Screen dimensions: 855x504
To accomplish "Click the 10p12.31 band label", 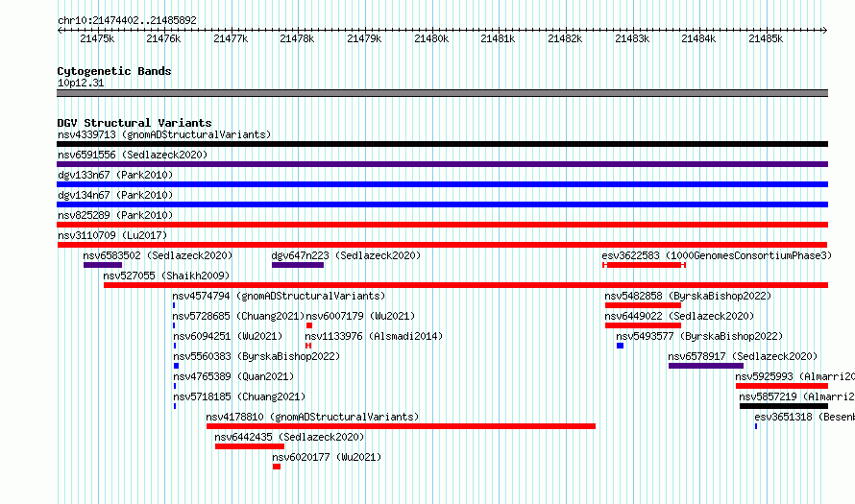I will [x=81, y=83].
